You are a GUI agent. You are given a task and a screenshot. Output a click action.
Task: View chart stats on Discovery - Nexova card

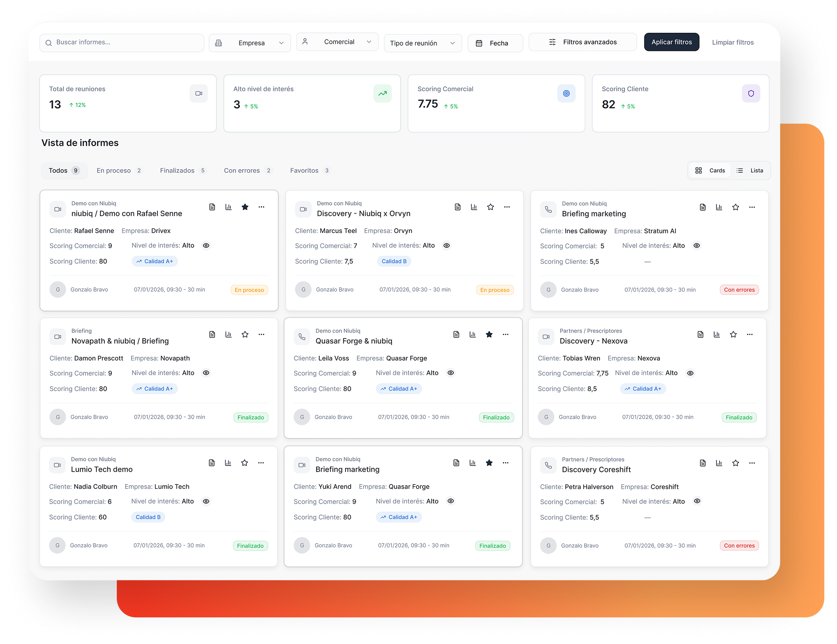pos(717,335)
